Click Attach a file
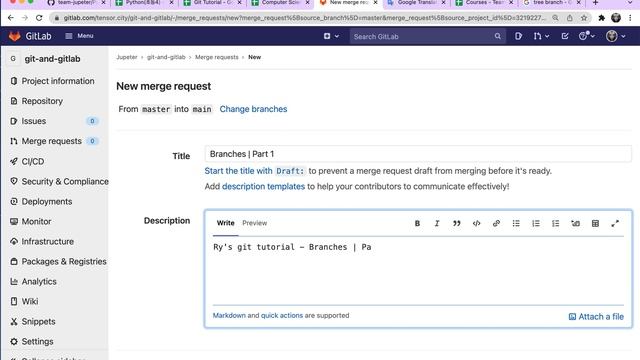Viewport: 640px width, 360px height. point(596,317)
